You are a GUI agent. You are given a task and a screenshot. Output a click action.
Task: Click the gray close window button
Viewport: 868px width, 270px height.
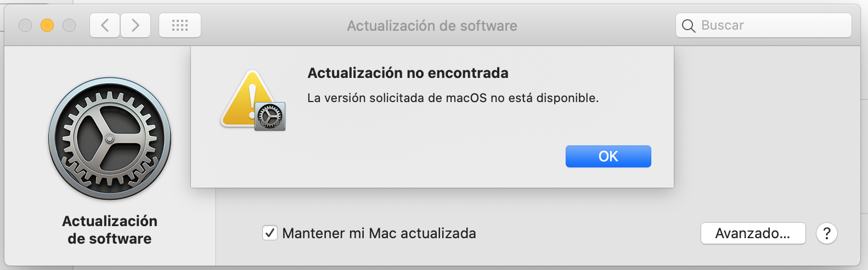point(25,25)
